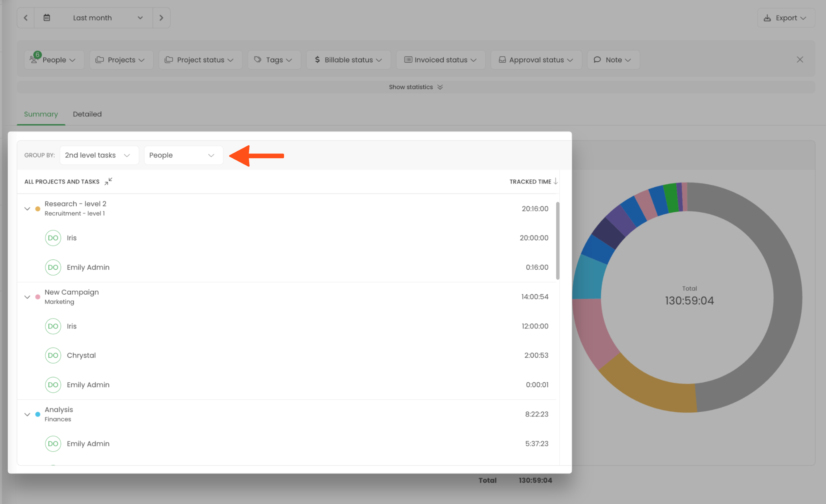Click the task list vertical scrollbar

[x=557, y=241]
